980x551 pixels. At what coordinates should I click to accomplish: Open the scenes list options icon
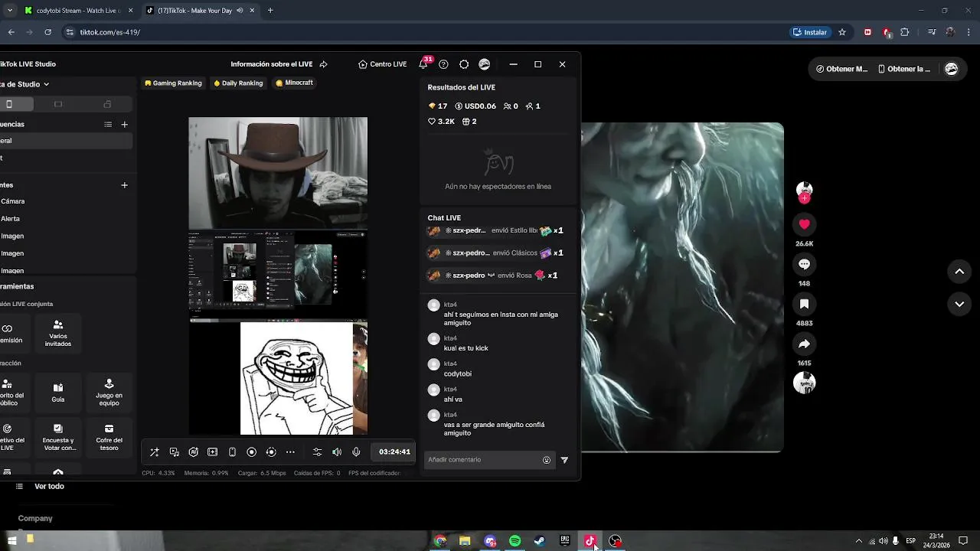108,124
